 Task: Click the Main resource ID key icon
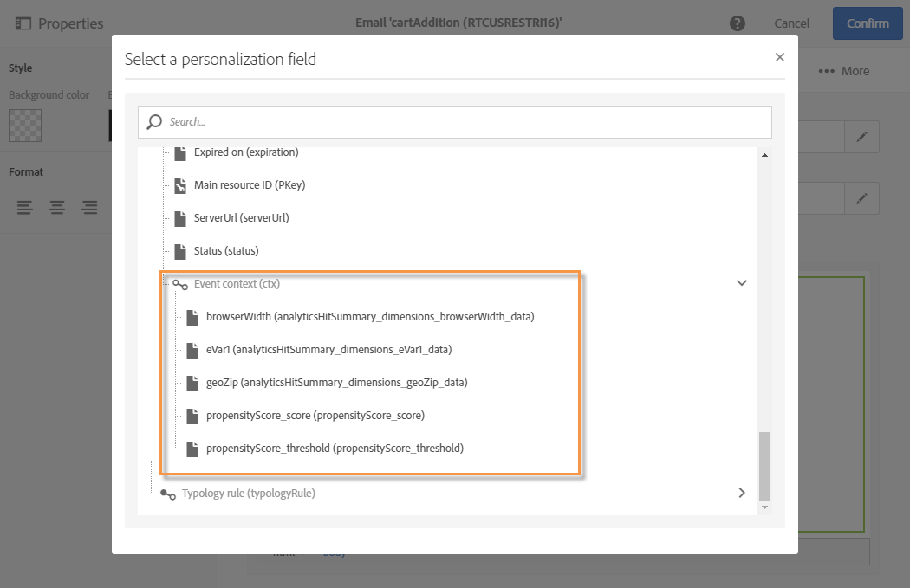[180, 185]
